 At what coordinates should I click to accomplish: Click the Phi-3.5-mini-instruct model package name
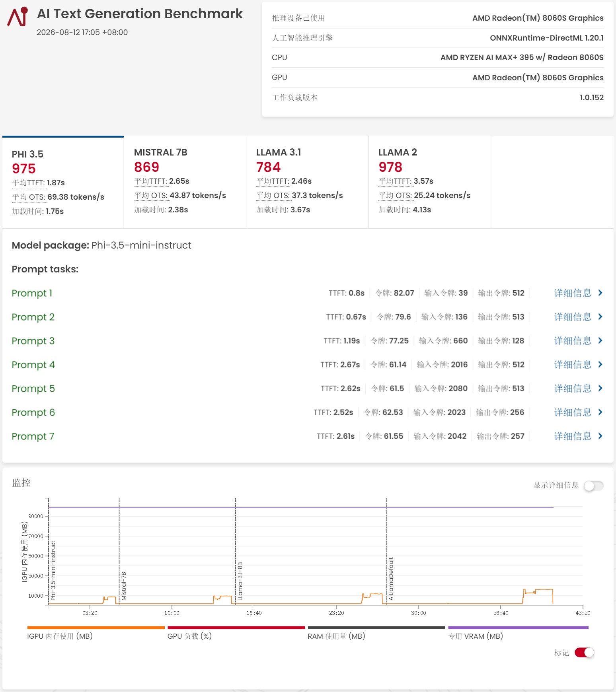coord(141,245)
